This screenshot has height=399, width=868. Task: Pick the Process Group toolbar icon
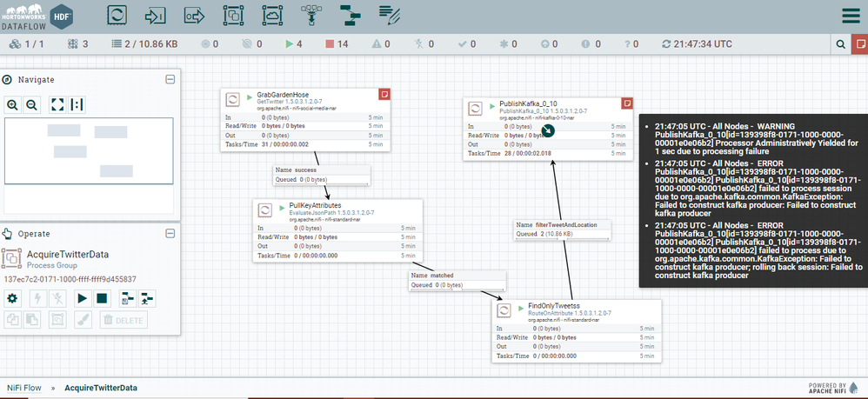(x=233, y=15)
